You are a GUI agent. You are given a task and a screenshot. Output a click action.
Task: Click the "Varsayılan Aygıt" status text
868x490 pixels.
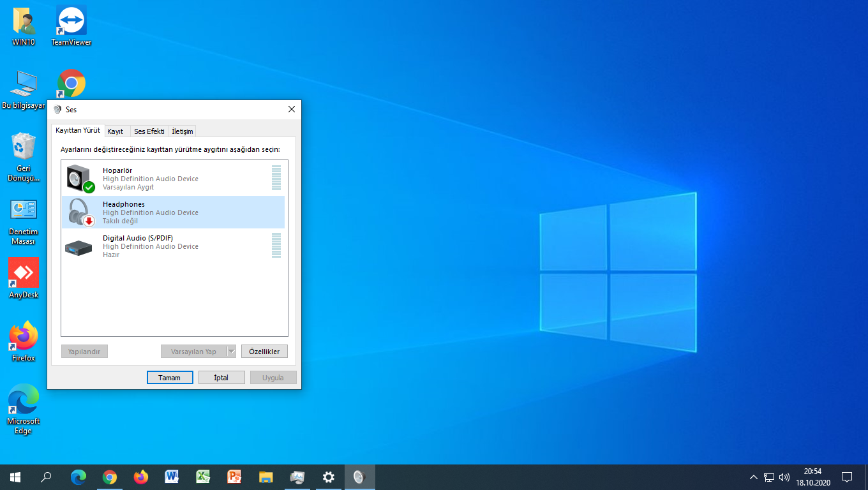point(128,187)
